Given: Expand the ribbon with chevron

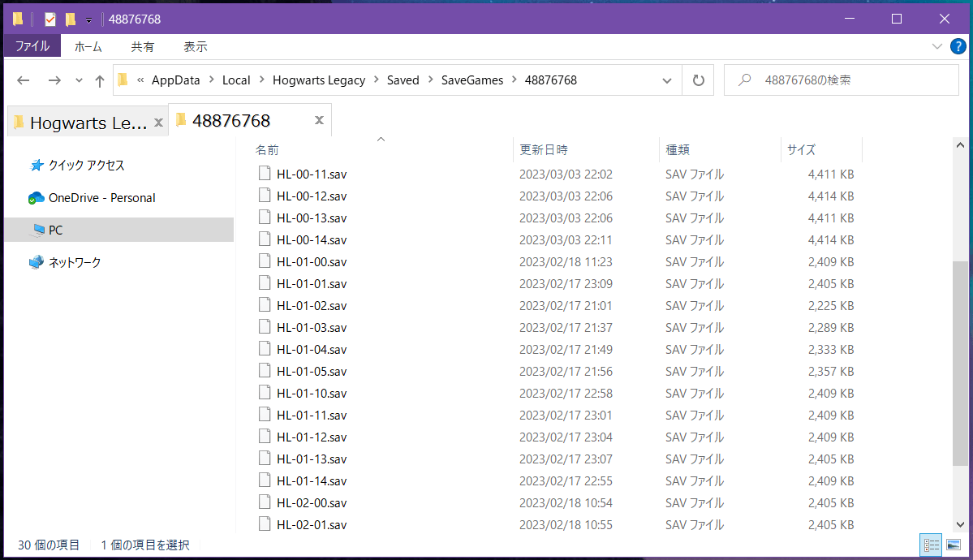Looking at the screenshot, I should coord(937,46).
